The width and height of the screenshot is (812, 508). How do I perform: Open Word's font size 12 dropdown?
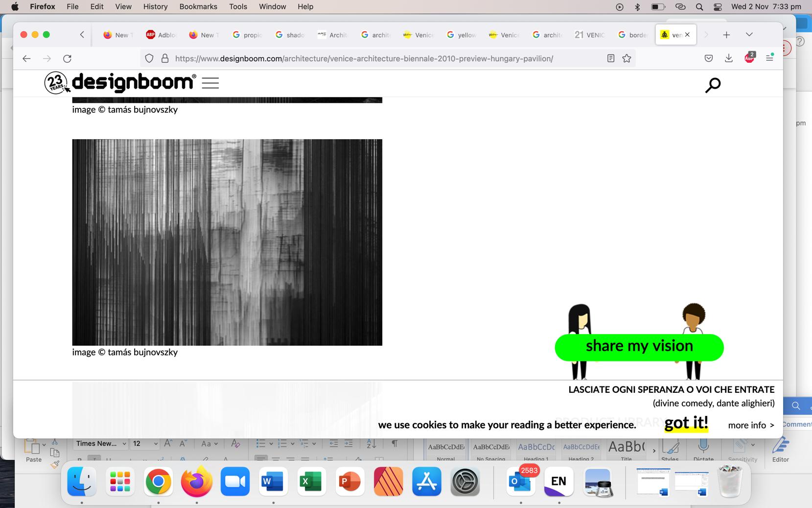click(x=156, y=444)
